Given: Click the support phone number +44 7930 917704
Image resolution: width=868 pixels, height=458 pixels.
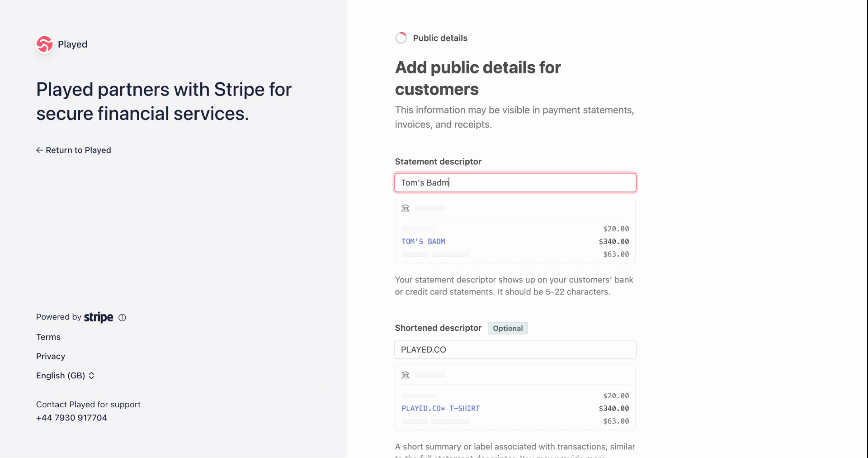Looking at the screenshot, I should 72,418.
